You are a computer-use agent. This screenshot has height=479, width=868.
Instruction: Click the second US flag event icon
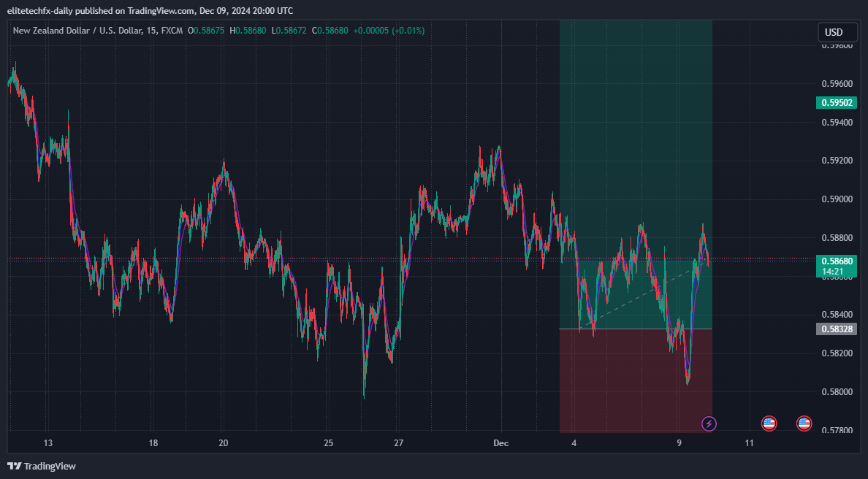(804, 424)
